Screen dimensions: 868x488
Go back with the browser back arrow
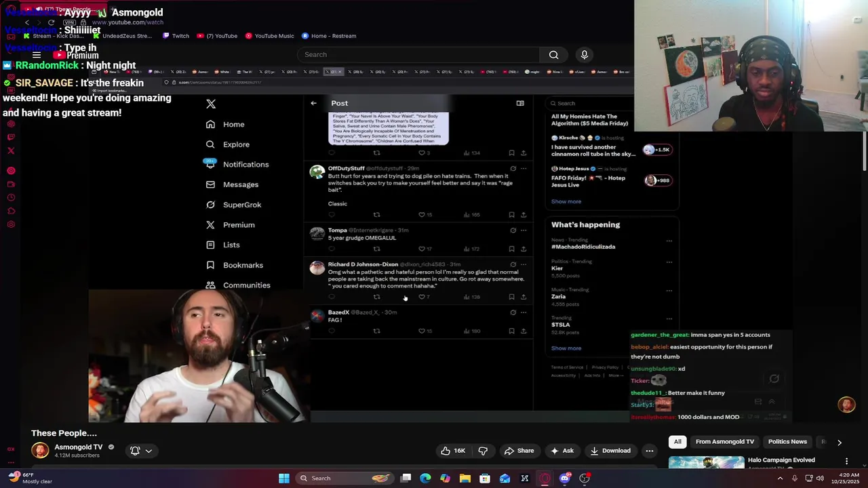click(x=27, y=22)
